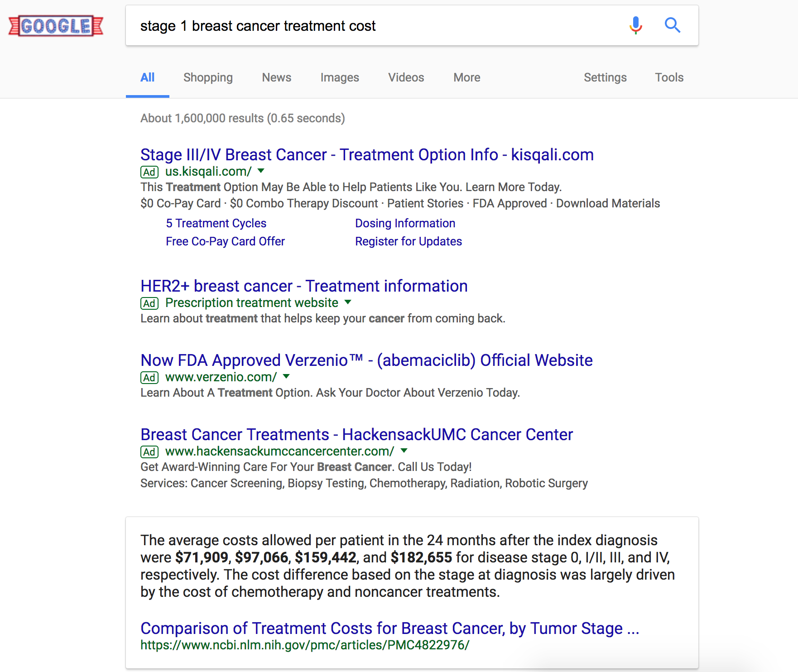Viewport: 798px width, 672px height.
Task: Open Comparison of Treatment Costs for Breast Cancer result
Action: tap(389, 629)
